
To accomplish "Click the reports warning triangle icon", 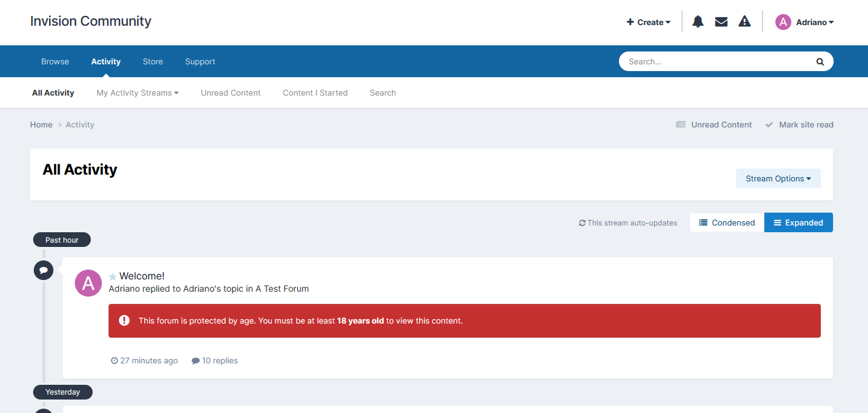I will [x=745, y=22].
